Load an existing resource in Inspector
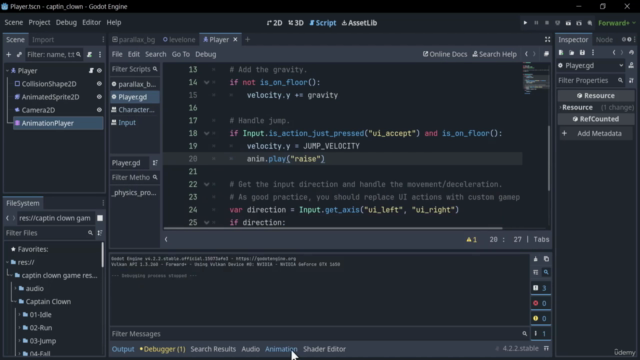The image size is (640, 360). [572, 53]
